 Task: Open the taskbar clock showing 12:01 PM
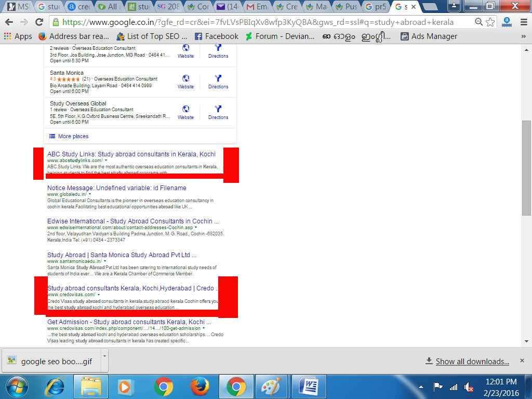(x=501, y=387)
